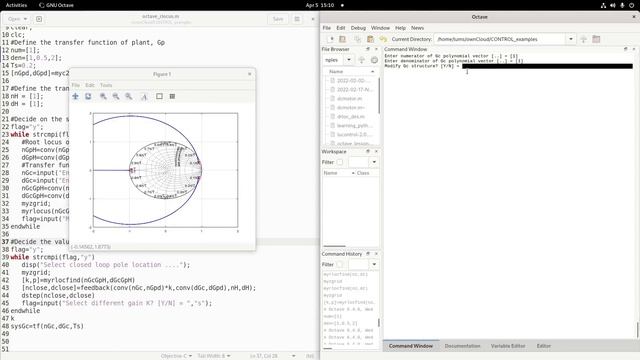The width and height of the screenshot is (640, 360).
Task: Click insert text icon in Figure 1
Action: (x=144, y=96)
